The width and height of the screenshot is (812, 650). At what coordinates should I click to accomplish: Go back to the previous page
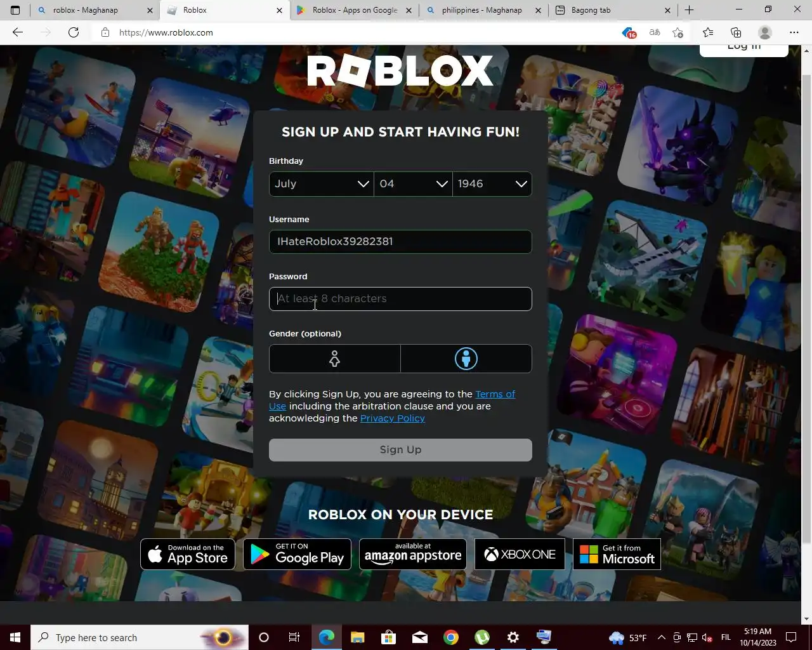pyautogui.click(x=18, y=32)
